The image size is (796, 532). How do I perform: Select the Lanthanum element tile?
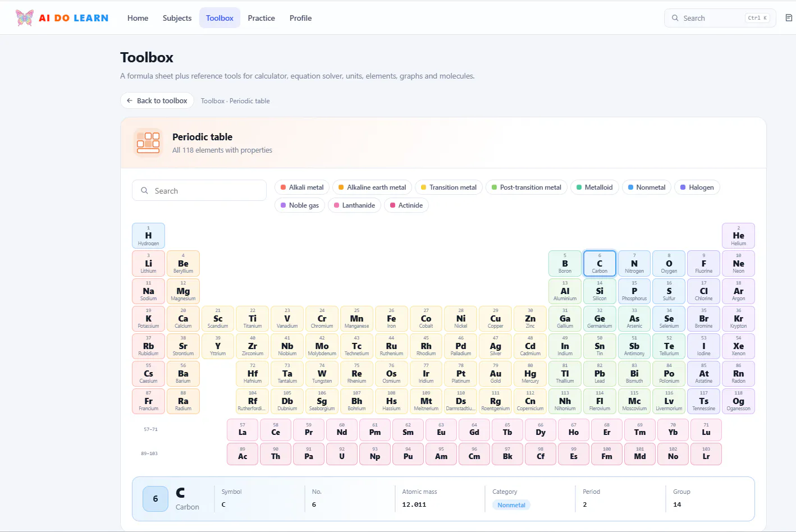(243, 430)
